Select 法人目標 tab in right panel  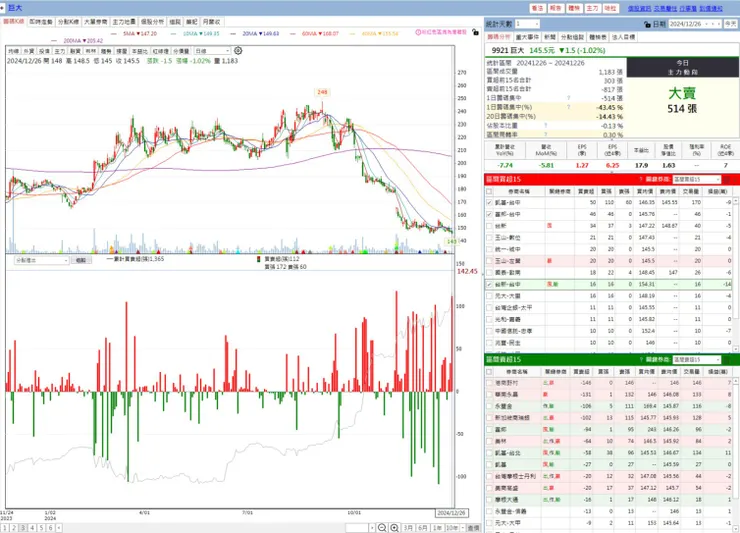[x=624, y=37]
